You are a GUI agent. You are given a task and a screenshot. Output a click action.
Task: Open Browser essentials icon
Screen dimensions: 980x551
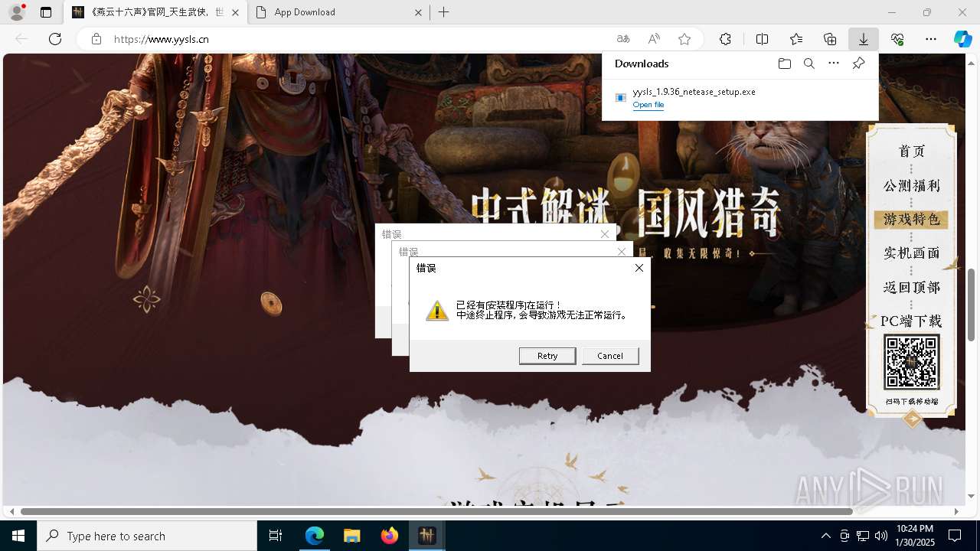tap(897, 39)
